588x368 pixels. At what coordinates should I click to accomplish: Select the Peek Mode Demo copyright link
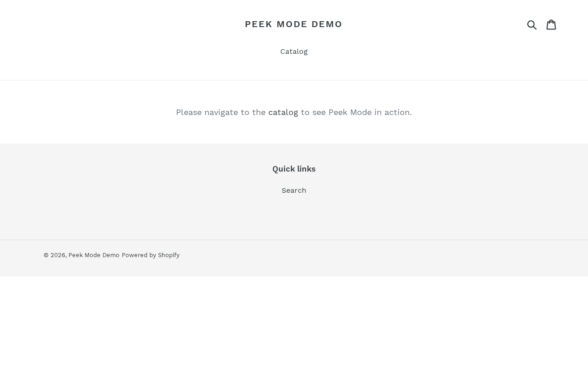tap(94, 255)
